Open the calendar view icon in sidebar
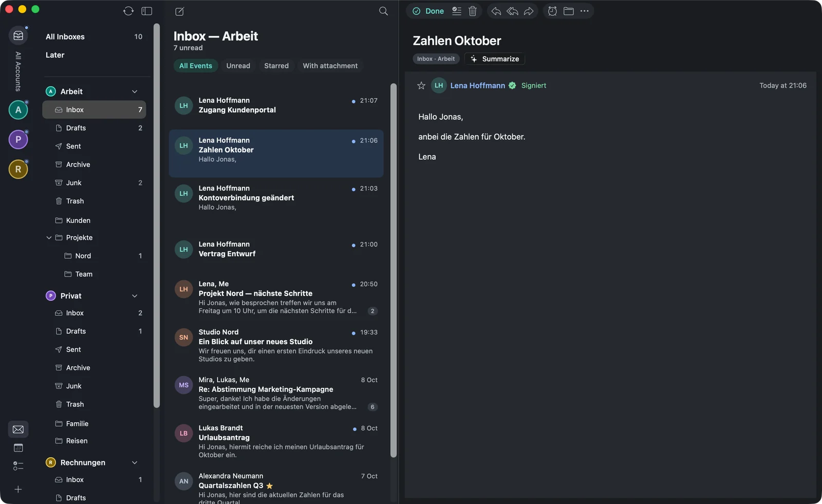The width and height of the screenshot is (822, 504). [18, 448]
